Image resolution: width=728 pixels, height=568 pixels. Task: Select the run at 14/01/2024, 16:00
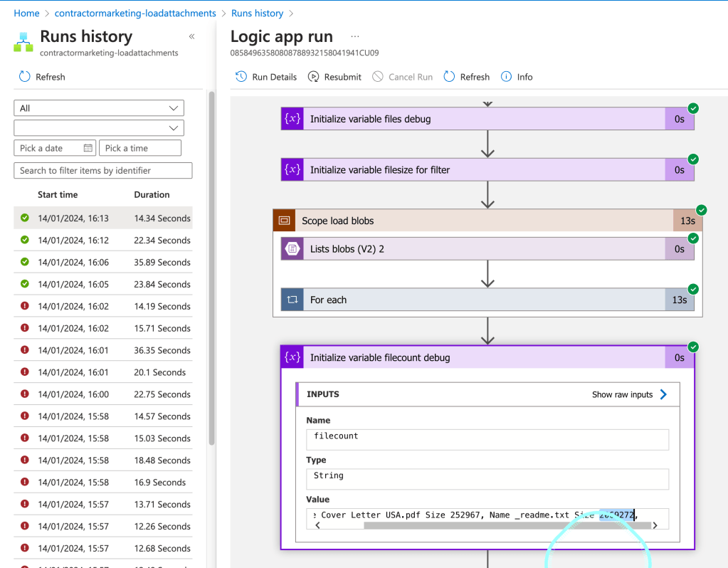pyautogui.click(x=103, y=394)
